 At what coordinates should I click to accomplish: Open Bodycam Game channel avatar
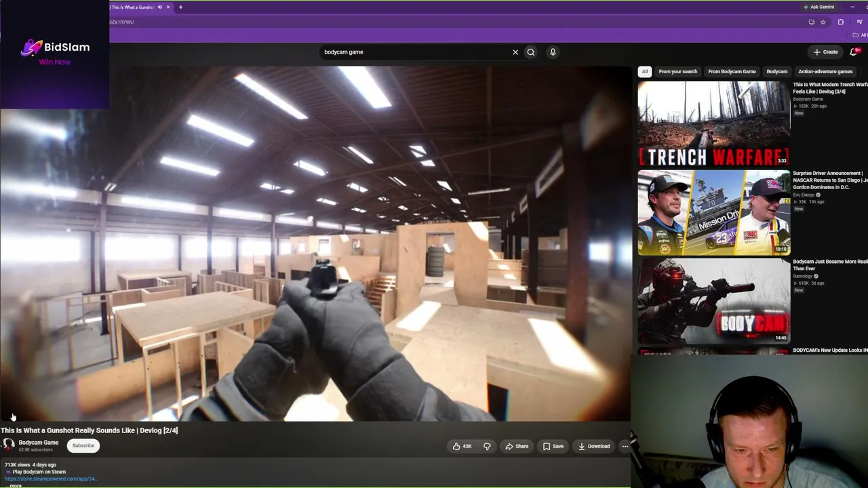(x=8, y=445)
